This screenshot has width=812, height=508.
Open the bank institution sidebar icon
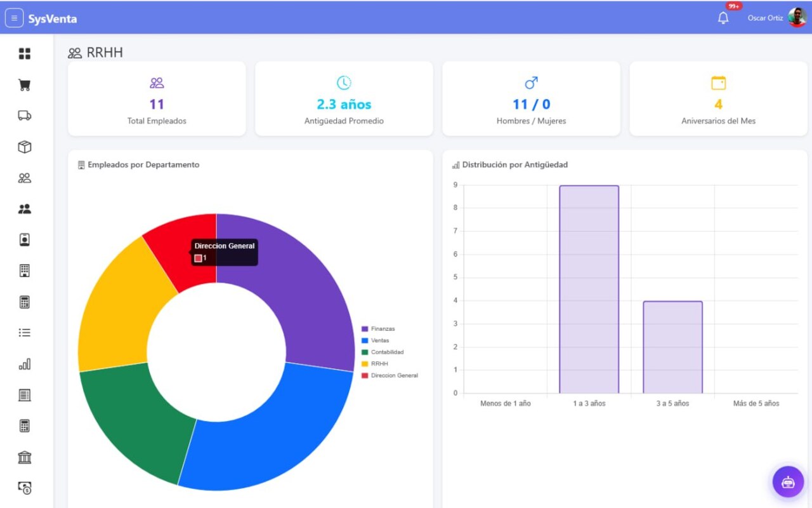(25, 457)
